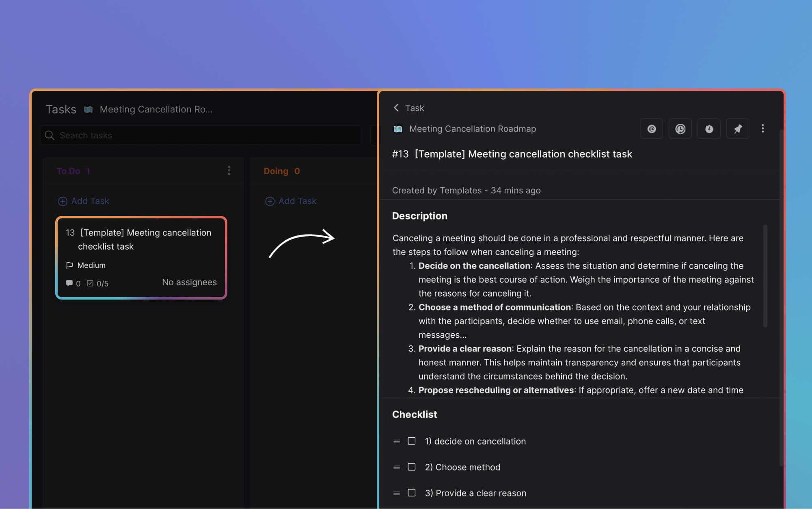The image size is (812, 509).
Task: Select the To Do column header
Action: (73, 171)
